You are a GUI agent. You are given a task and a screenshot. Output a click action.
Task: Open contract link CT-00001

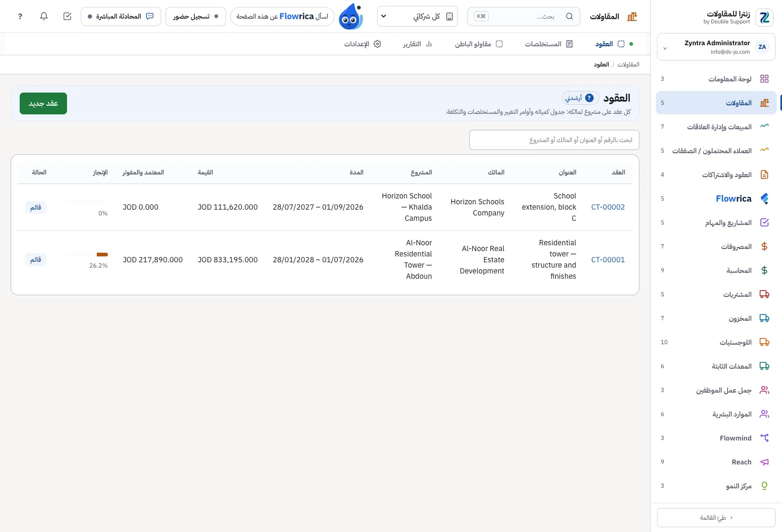click(608, 260)
